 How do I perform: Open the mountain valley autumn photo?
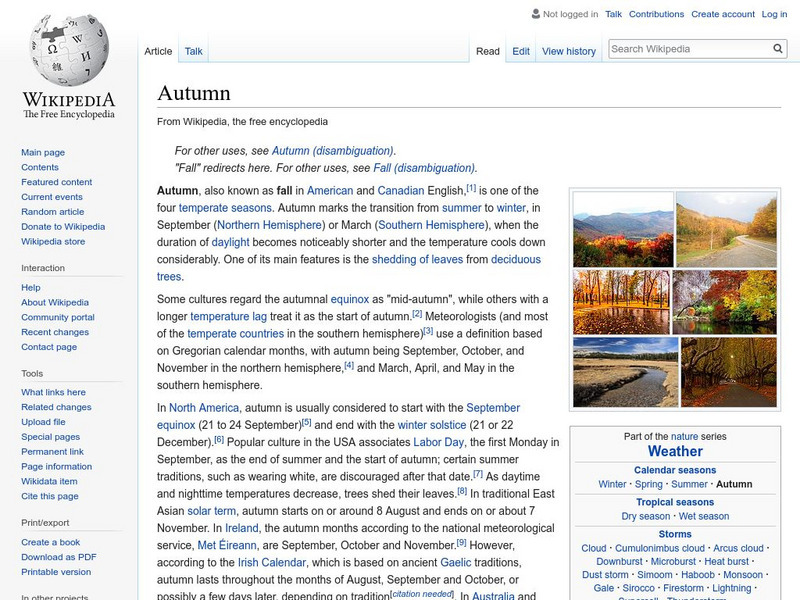click(623, 229)
